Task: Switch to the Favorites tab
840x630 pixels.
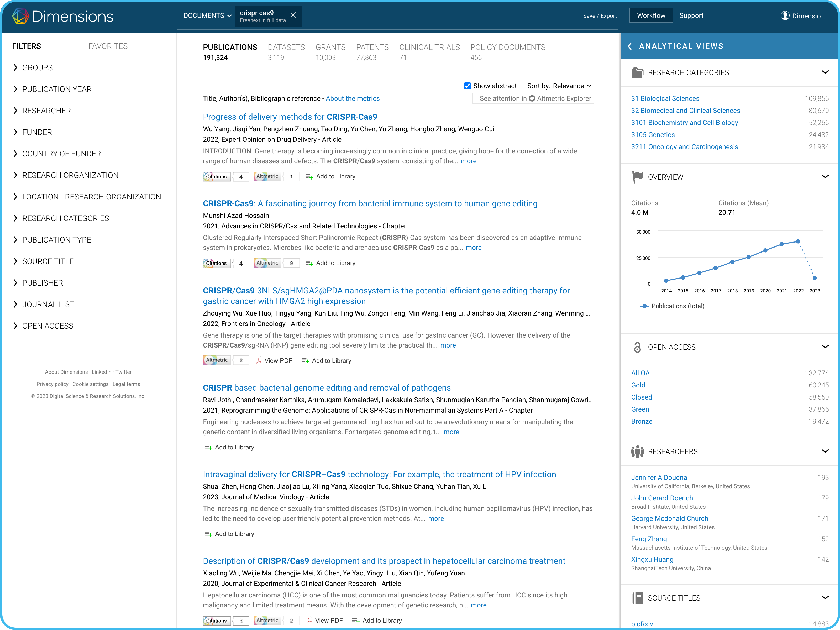Action: pyautogui.click(x=108, y=46)
